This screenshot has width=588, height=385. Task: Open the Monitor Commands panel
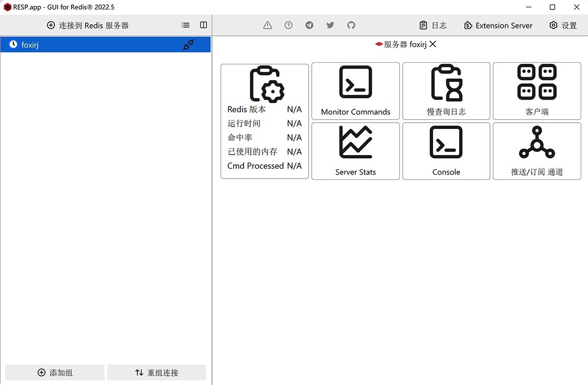(x=355, y=91)
